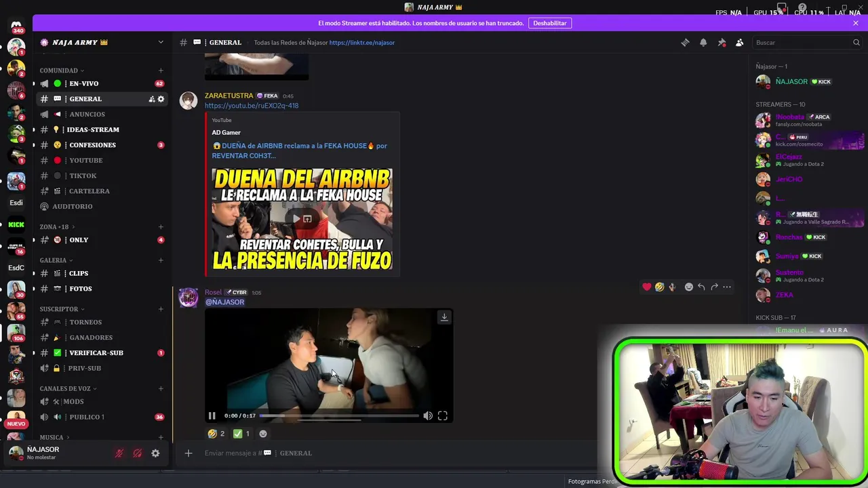
Task: Open the linktr.ee/najasor link
Action: point(362,42)
